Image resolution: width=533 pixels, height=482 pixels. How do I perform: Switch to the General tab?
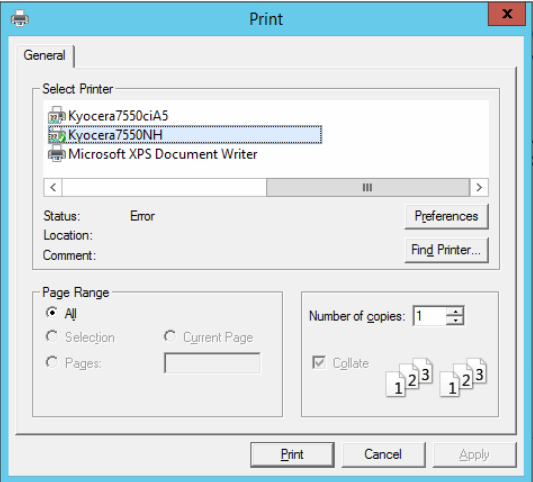(45, 55)
